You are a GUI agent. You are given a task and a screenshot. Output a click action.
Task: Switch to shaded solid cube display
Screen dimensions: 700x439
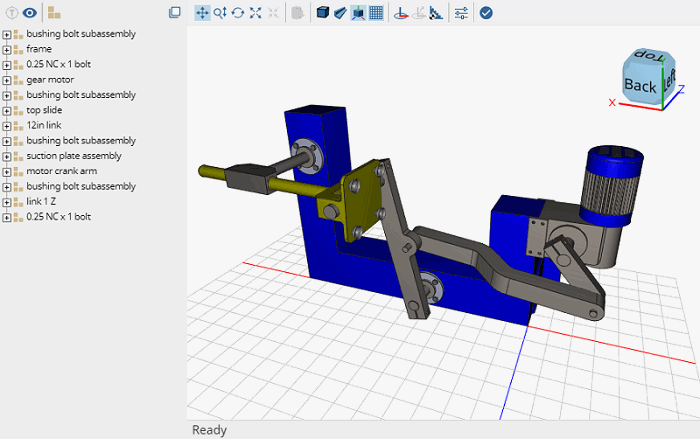point(322,13)
